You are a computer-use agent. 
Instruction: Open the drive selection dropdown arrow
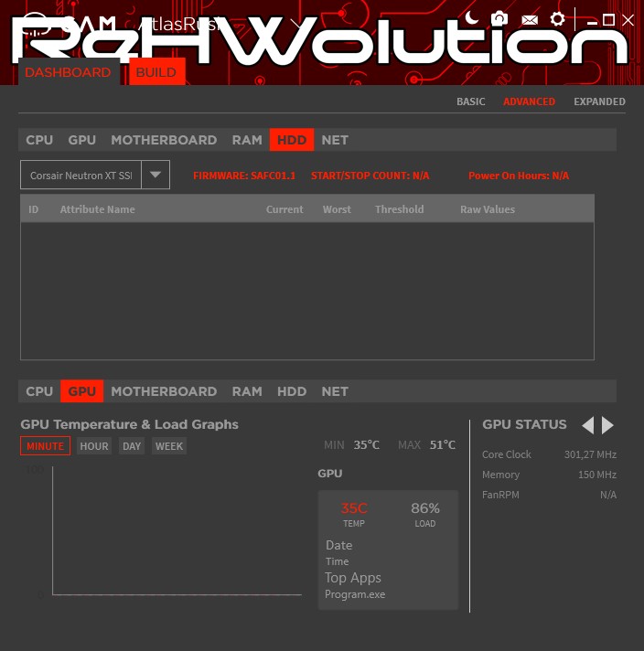coord(156,175)
